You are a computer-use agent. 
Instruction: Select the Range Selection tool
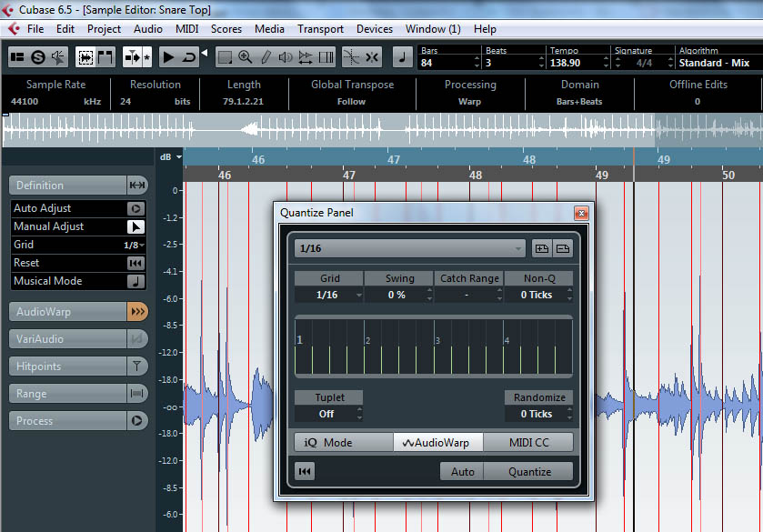(225, 57)
